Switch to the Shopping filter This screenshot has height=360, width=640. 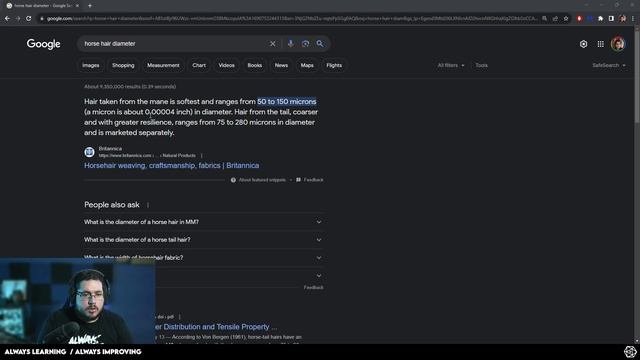(x=123, y=65)
